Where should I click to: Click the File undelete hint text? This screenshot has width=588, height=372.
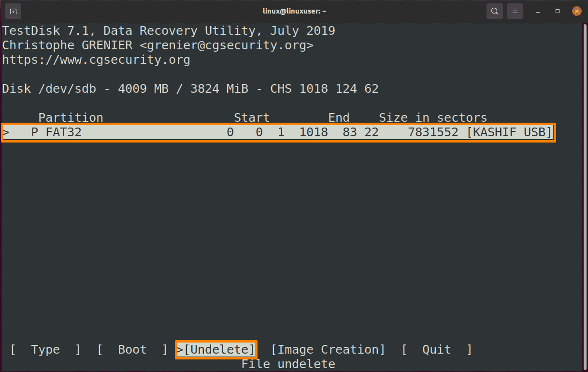coord(288,364)
